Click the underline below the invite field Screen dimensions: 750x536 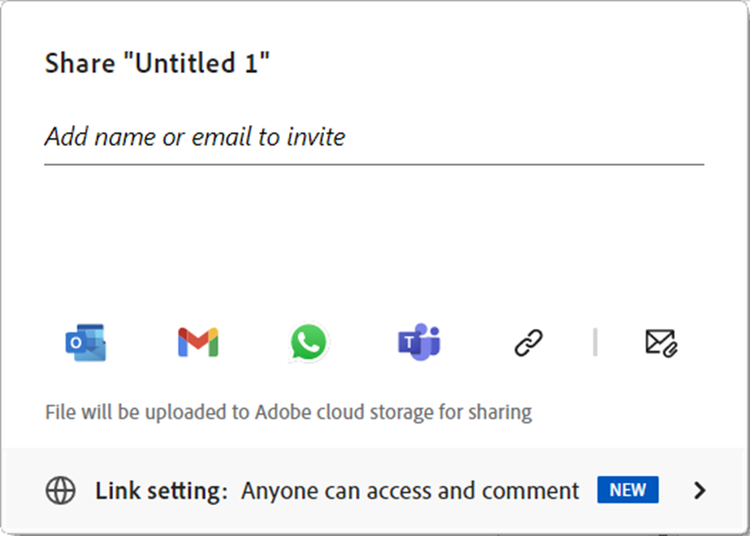tap(373, 163)
